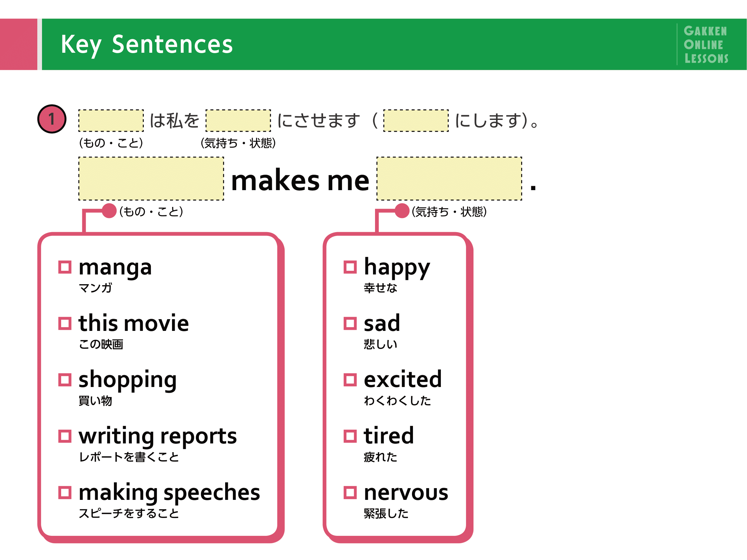Click the large blank after makes me
This screenshot has width=747, height=560.
(449, 179)
